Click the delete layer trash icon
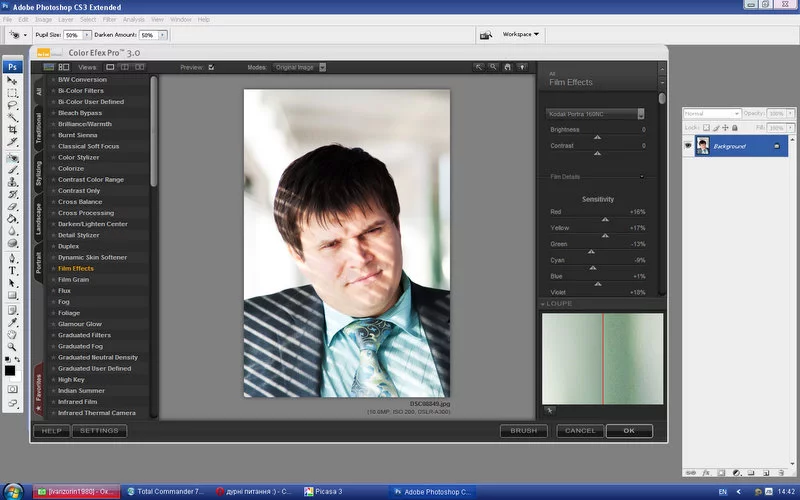 (x=780, y=471)
